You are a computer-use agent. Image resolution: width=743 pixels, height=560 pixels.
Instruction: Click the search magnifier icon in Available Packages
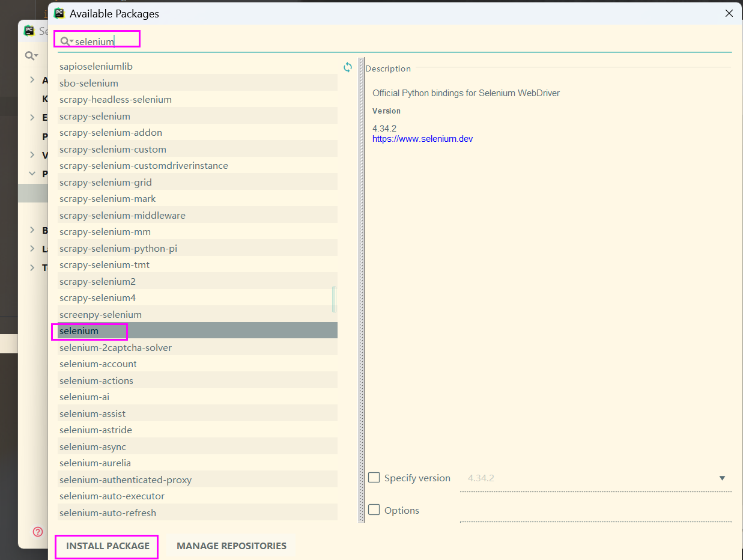[x=67, y=41]
